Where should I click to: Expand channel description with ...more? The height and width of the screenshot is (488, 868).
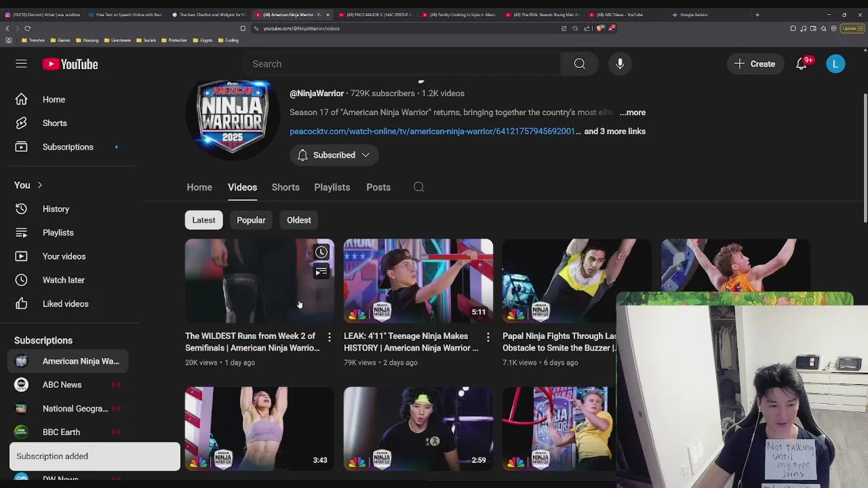coord(632,113)
